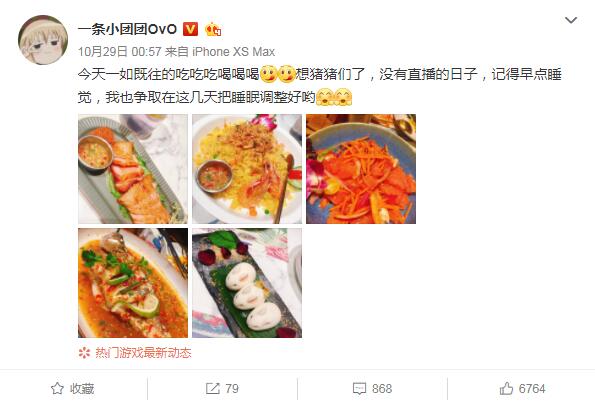
Task: Click the 868 comments count
Action: pyautogui.click(x=382, y=388)
